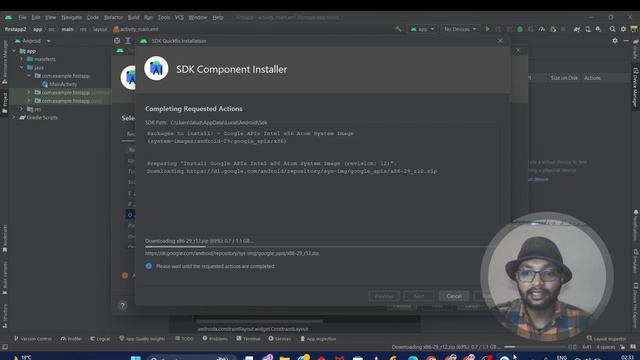Open Navigate menu

pos(71,18)
